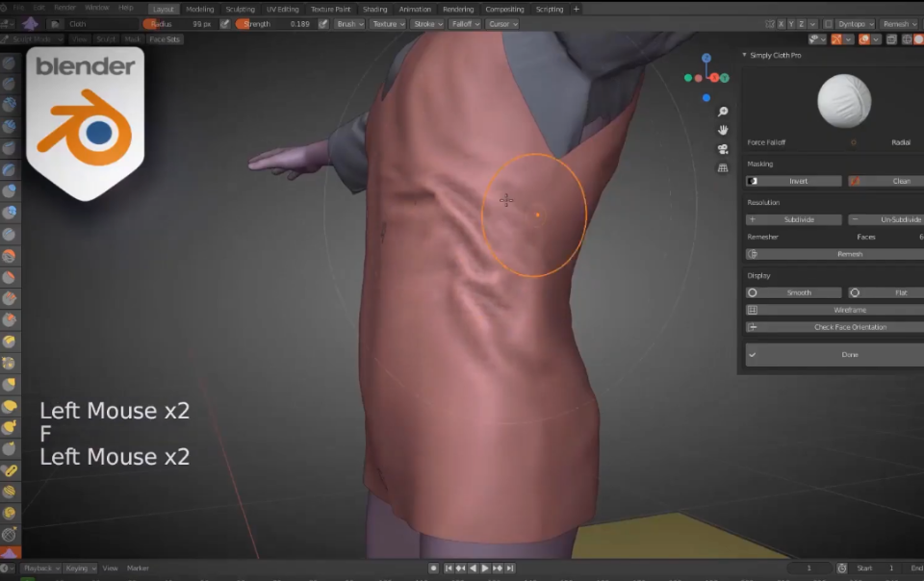
Task: Click the zoom magnifier viewport icon
Action: (723, 112)
